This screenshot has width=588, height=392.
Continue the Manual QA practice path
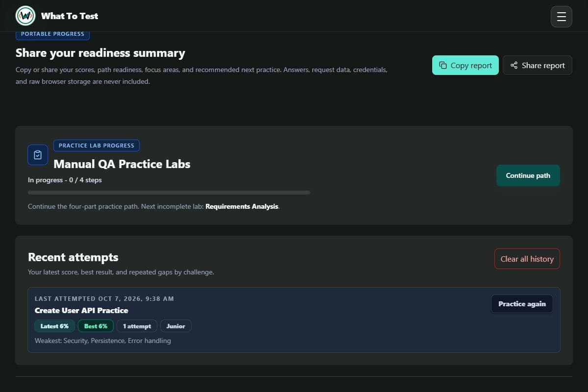click(x=528, y=175)
